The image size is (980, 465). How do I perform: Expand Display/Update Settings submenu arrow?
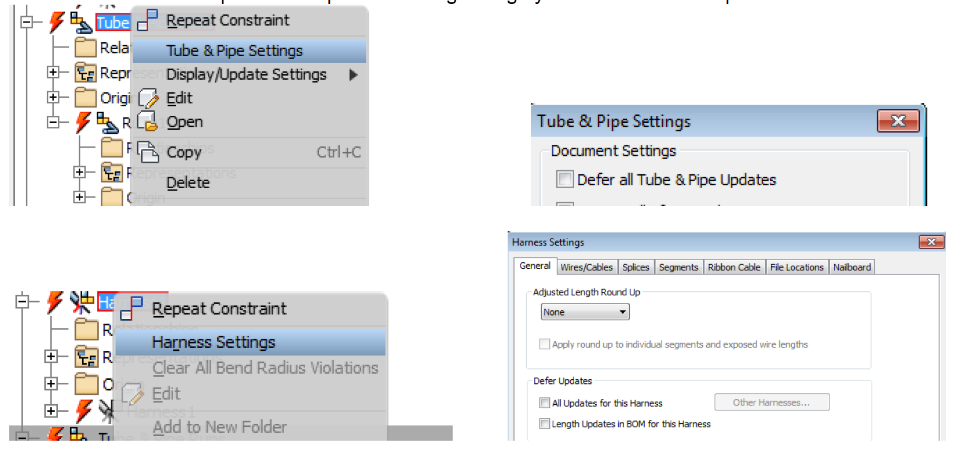click(353, 75)
